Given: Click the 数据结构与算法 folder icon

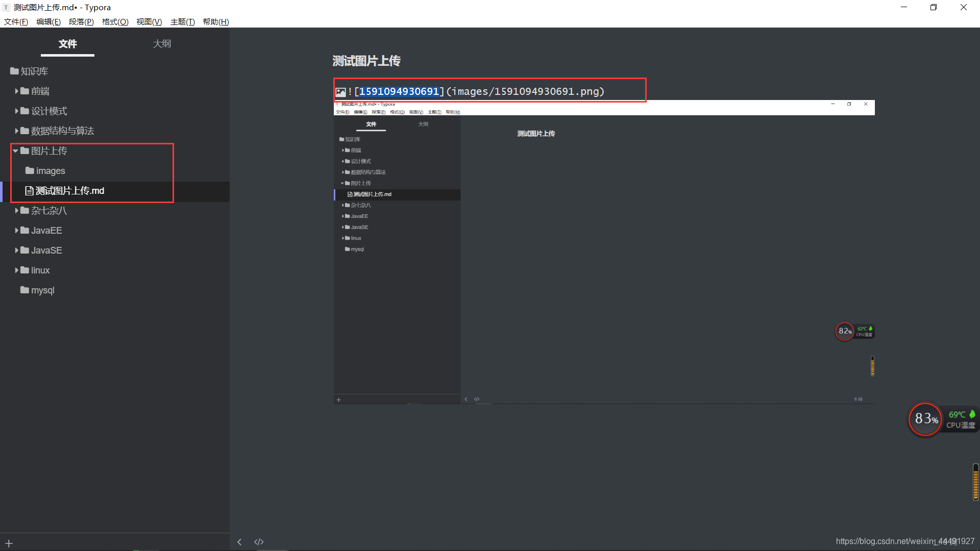Looking at the screenshot, I should tap(24, 131).
